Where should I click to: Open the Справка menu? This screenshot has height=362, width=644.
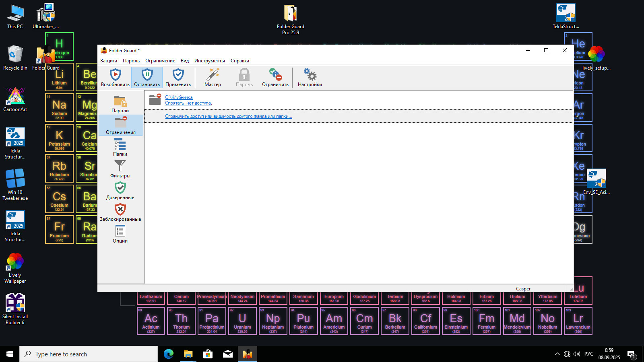coord(240,61)
